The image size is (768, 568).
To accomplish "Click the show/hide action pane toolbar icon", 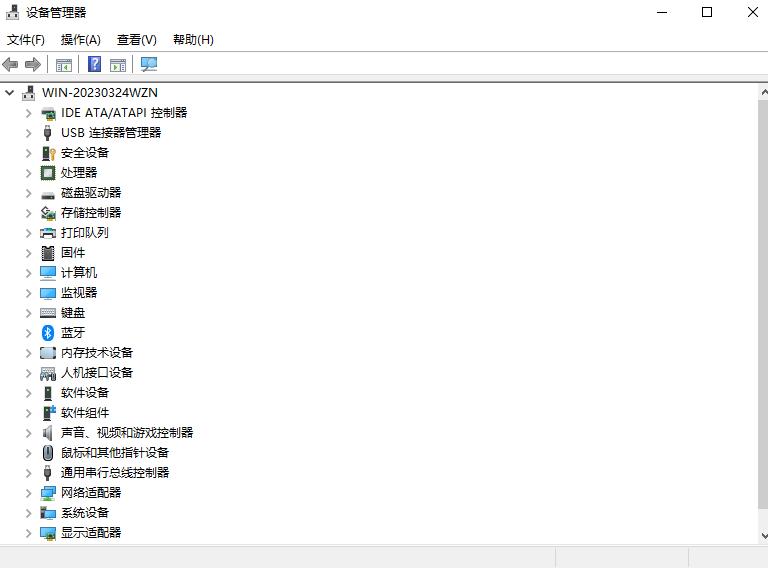I will (118, 65).
